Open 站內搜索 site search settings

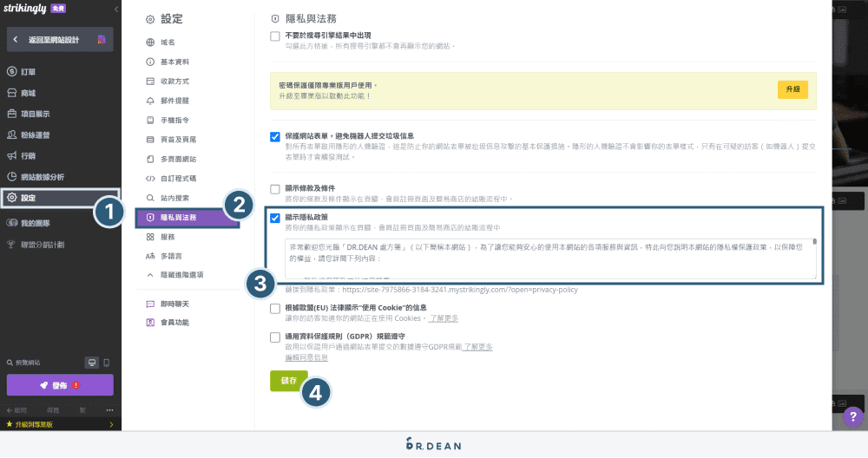[168, 198]
